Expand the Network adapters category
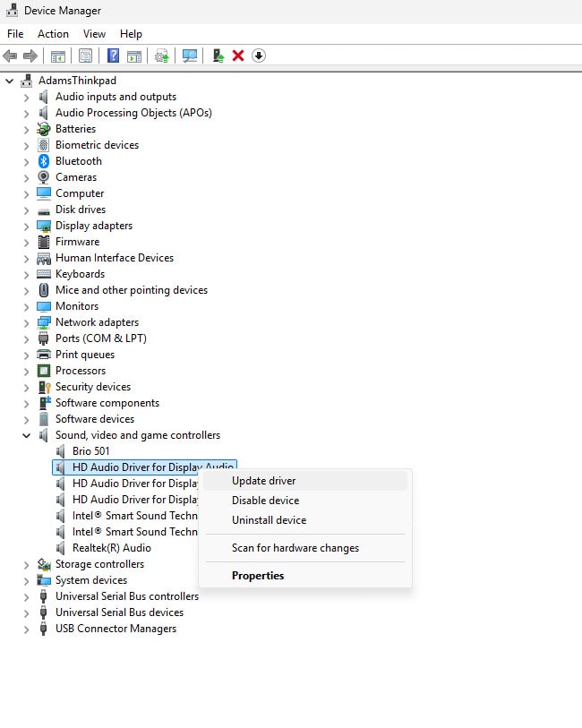 tap(26, 322)
